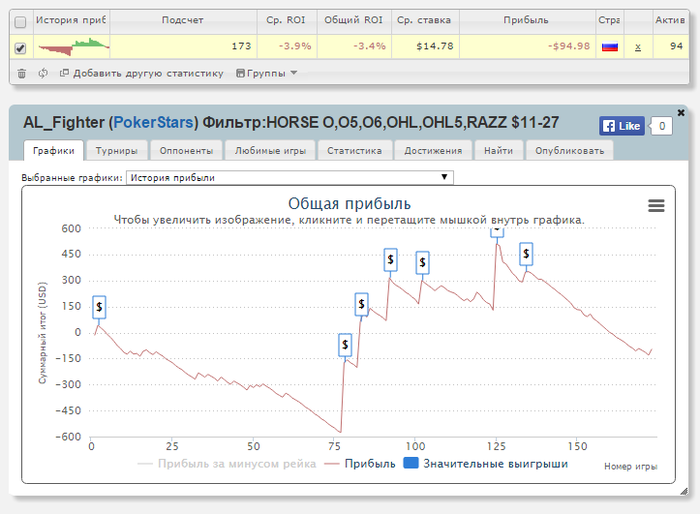Open the Турниры tab

[x=117, y=150]
